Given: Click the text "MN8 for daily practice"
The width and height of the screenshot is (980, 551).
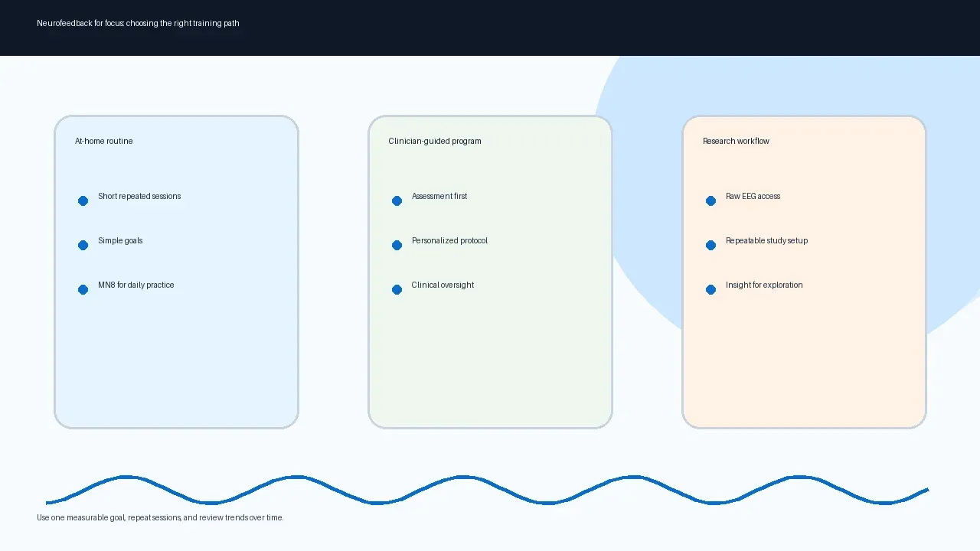Looking at the screenshot, I should click(x=136, y=285).
